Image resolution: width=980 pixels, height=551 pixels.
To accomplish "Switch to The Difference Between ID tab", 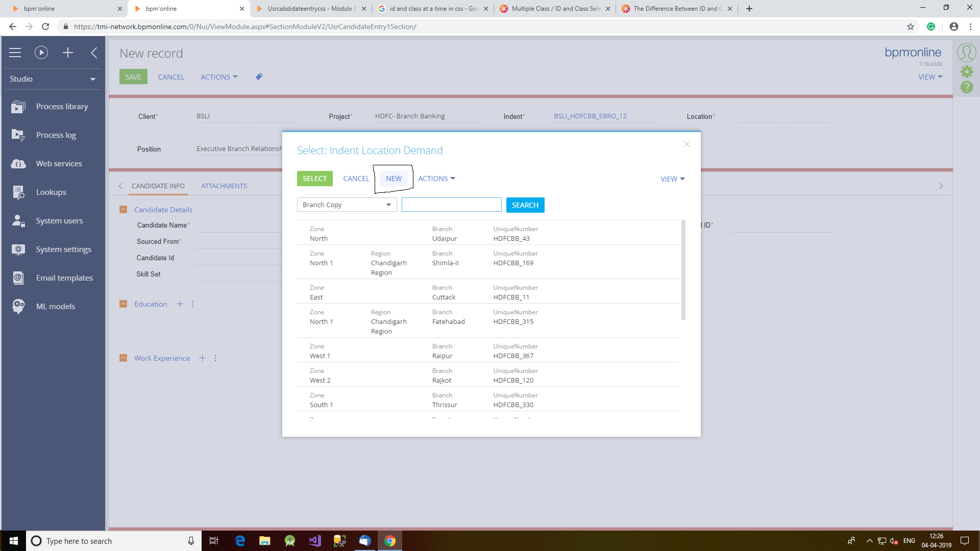I will pyautogui.click(x=677, y=9).
